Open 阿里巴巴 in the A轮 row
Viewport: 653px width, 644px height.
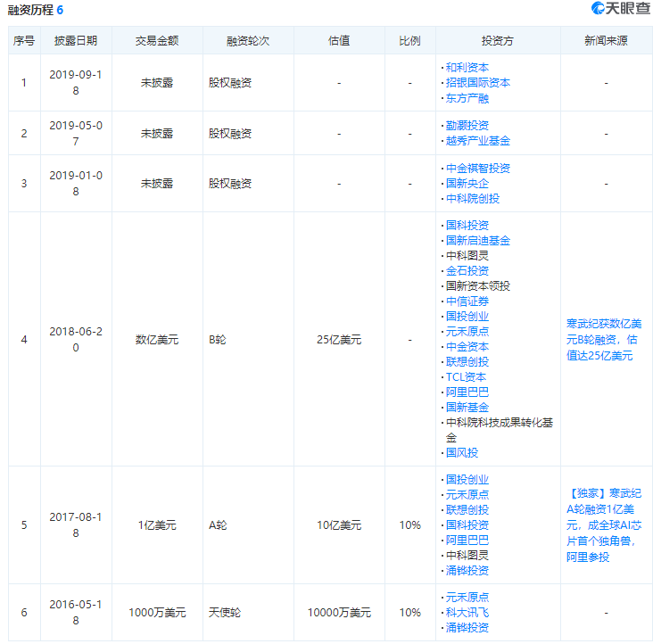[467, 540]
